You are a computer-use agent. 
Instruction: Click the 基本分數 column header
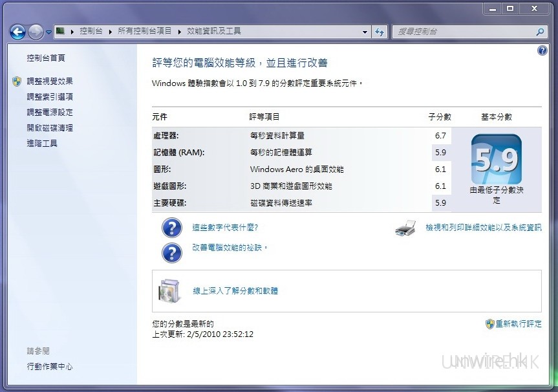(497, 117)
